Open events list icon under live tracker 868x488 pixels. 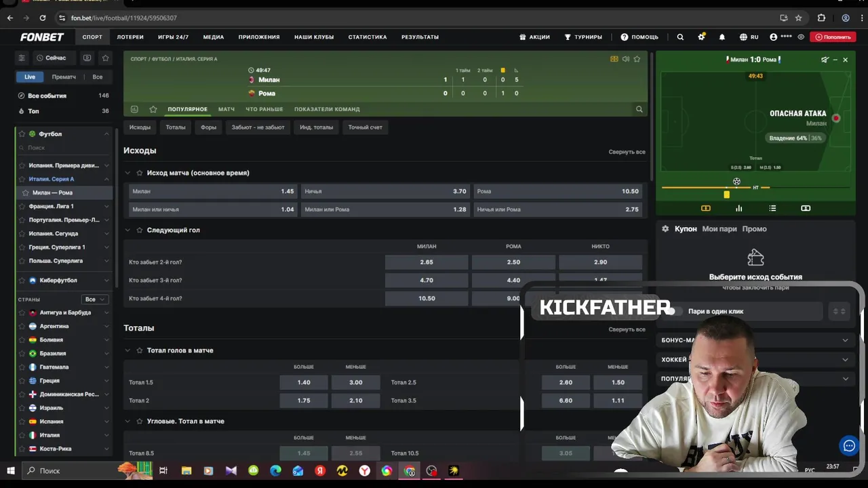tap(772, 208)
